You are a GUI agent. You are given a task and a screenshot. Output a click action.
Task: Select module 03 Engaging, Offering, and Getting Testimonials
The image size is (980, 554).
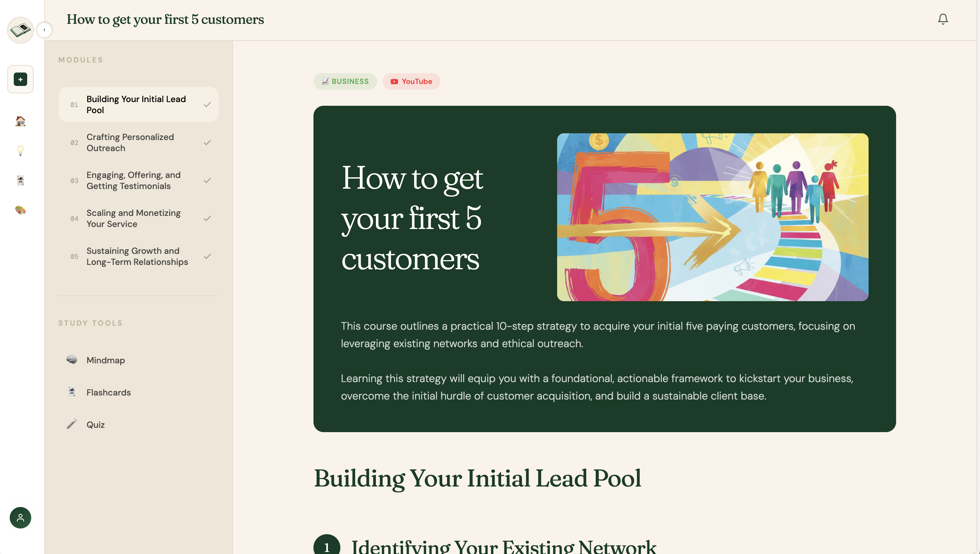(x=133, y=180)
